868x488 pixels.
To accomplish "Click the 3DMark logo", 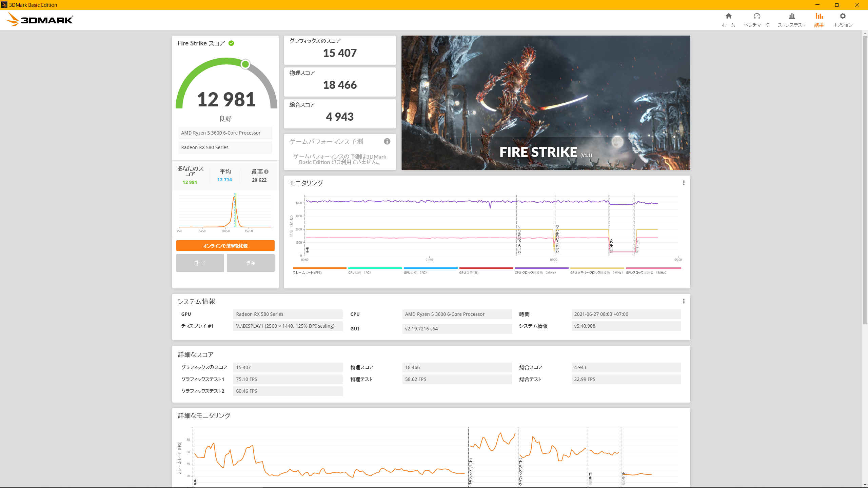I will click(40, 20).
